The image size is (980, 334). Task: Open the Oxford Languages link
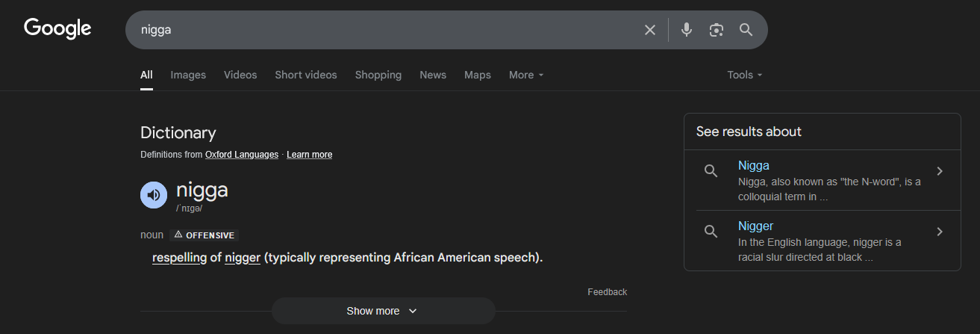pos(242,155)
